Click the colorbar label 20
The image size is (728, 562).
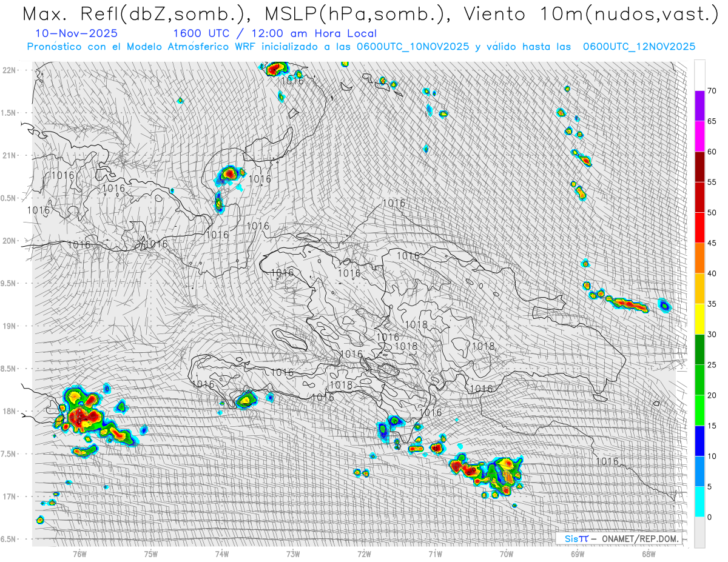712,395
